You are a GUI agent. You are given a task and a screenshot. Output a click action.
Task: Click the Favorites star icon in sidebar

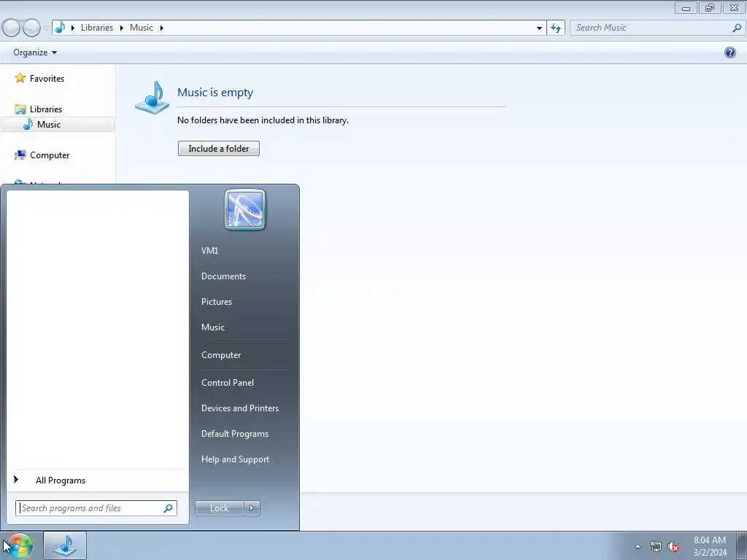click(20, 78)
